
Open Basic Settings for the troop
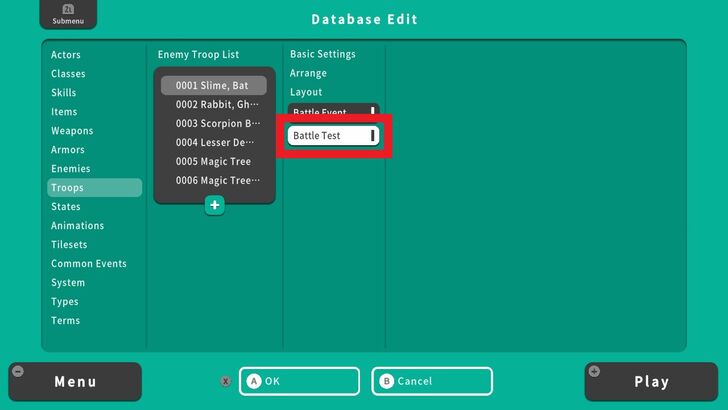pos(322,54)
